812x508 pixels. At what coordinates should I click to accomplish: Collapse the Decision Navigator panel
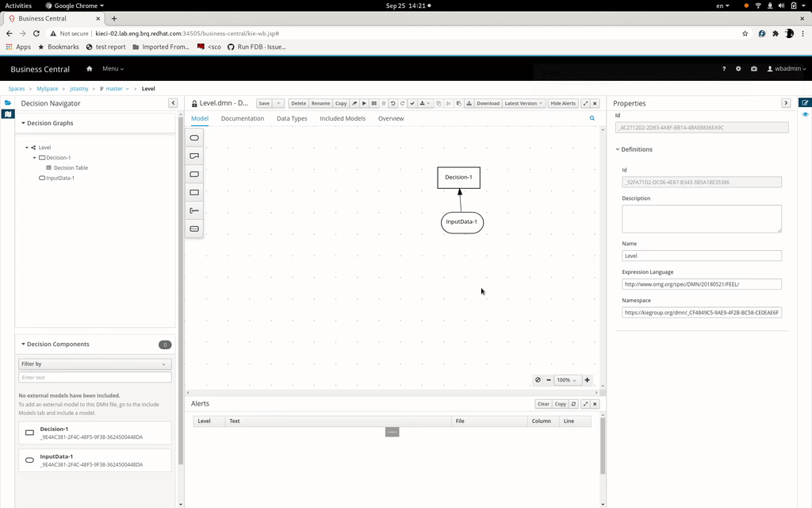coord(173,103)
